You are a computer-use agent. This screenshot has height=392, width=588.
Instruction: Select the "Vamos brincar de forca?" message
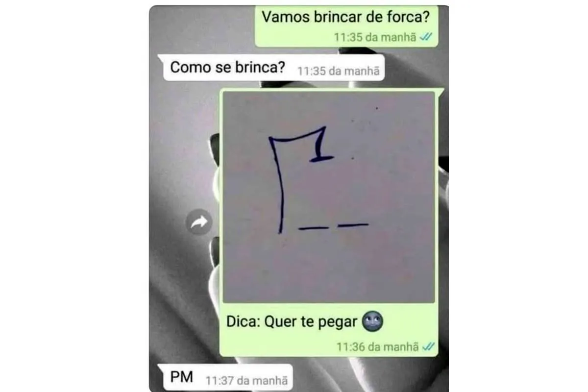tap(346, 25)
